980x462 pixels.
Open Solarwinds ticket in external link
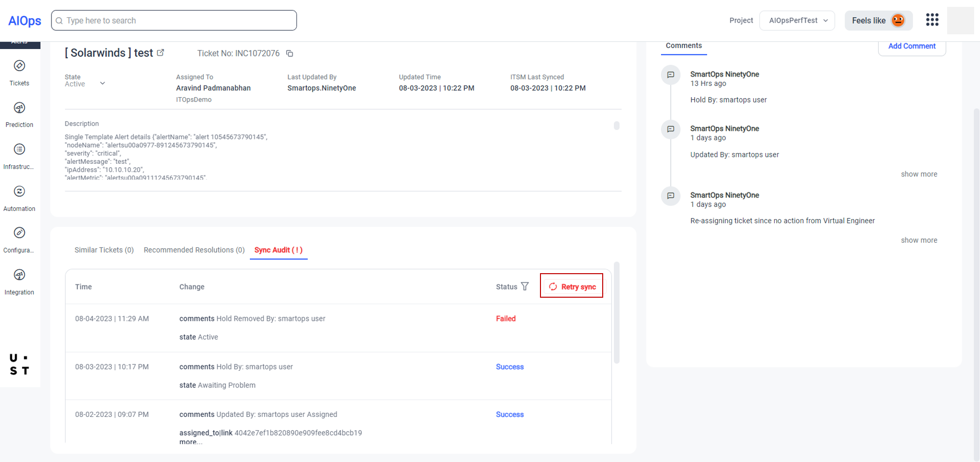pos(161,52)
